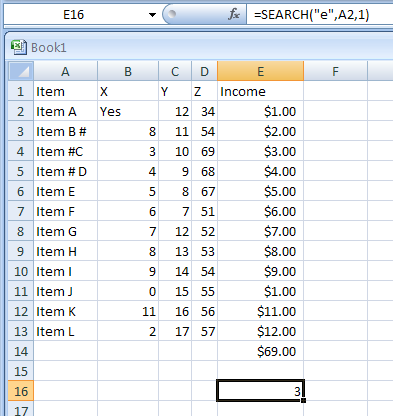Select row 16 header
This screenshot has height=416, width=393.
pyautogui.click(x=21, y=391)
